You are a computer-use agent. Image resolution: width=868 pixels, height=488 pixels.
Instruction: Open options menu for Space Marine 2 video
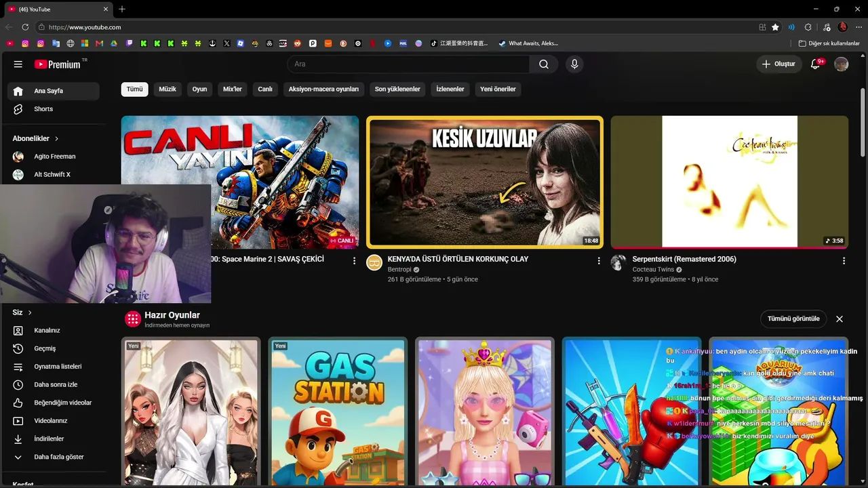354,260
